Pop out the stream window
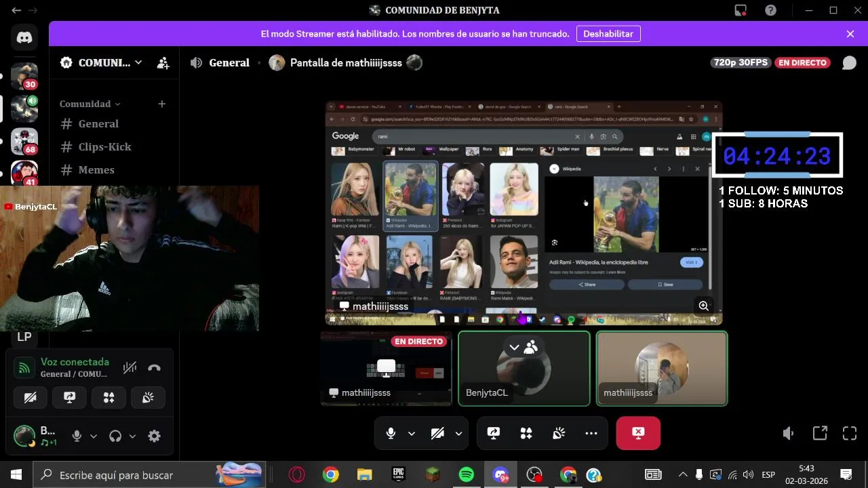 (x=819, y=433)
